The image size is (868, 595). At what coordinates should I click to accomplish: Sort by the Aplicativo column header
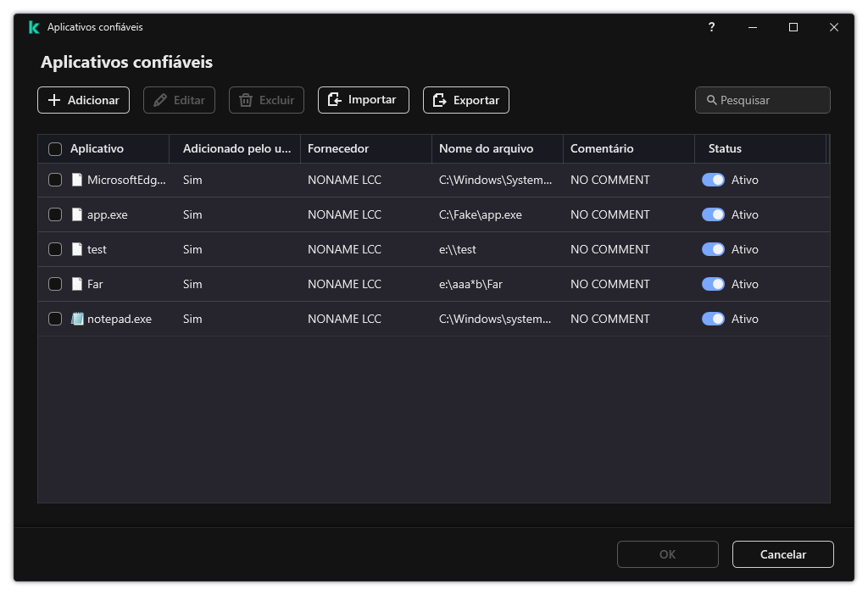(x=105, y=148)
